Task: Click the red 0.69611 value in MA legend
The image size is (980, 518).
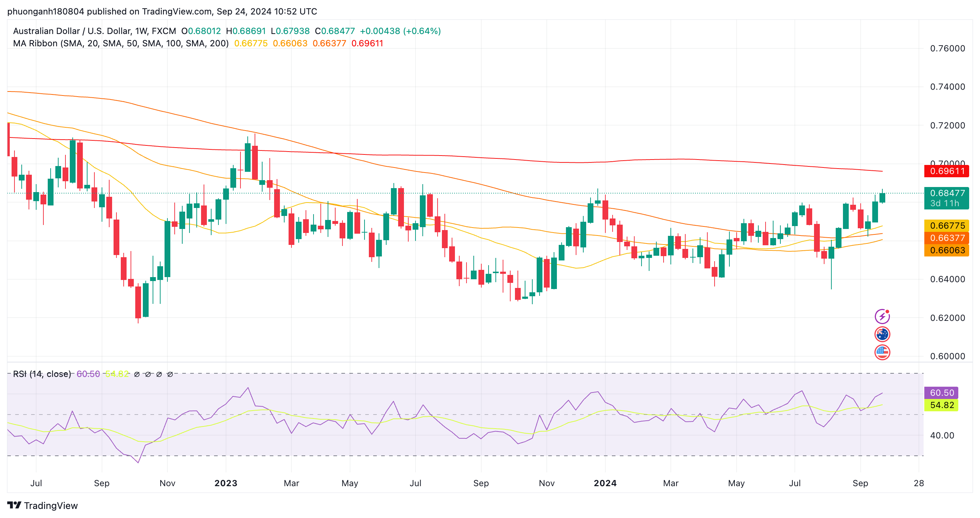Action: point(367,43)
